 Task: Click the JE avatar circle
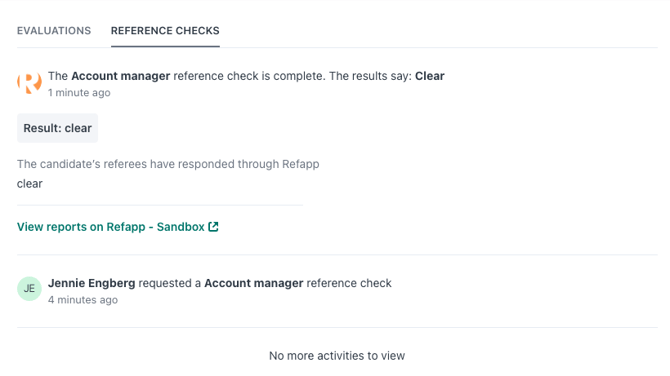(x=29, y=289)
